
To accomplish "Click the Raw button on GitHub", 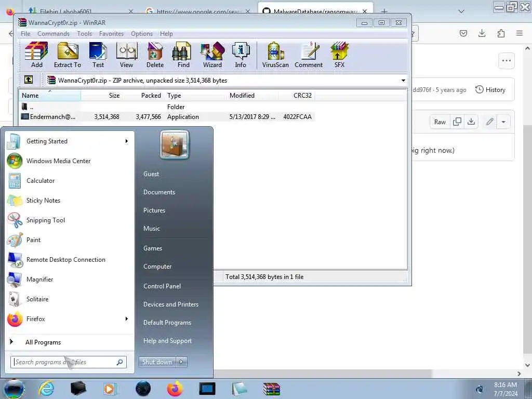I will (x=440, y=122).
